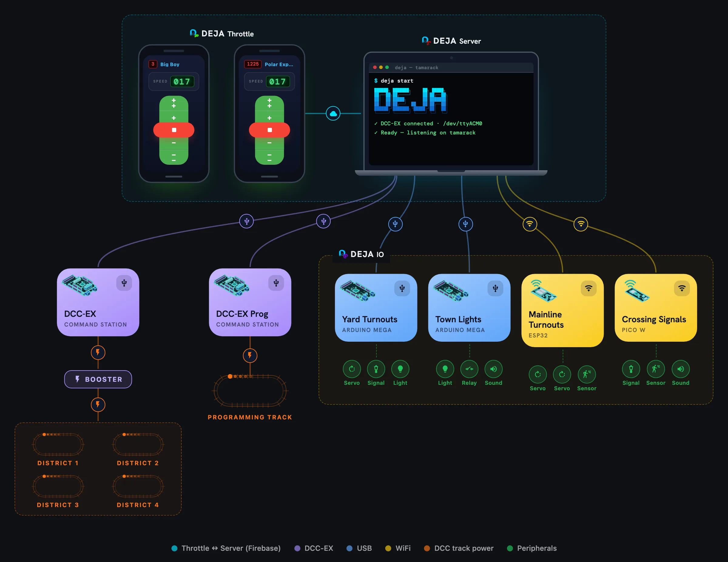The height and width of the screenshot is (562, 728).
Task: Open the Yard Turnouts Arduino Mega card
Action: [376, 307]
